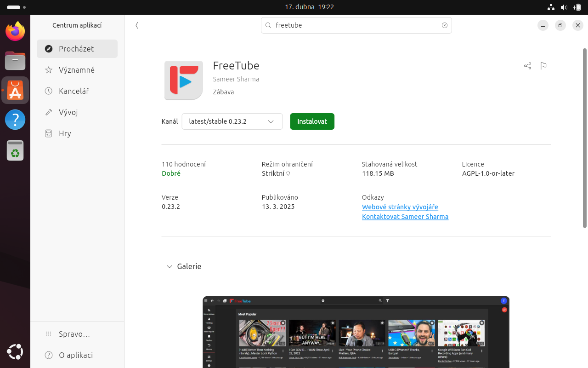Click the Centrum aplikací window title

tap(77, 25)
